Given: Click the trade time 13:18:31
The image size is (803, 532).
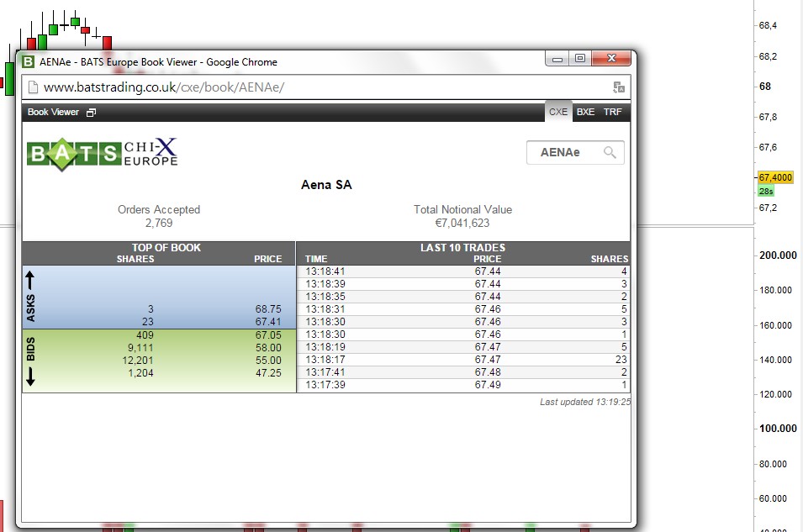Looking at the screenshot, I should [325, 309].
